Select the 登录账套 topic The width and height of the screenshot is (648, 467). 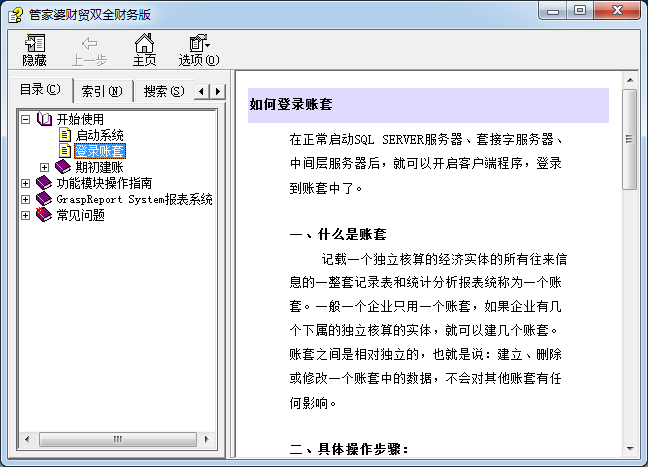coord(99,151)
